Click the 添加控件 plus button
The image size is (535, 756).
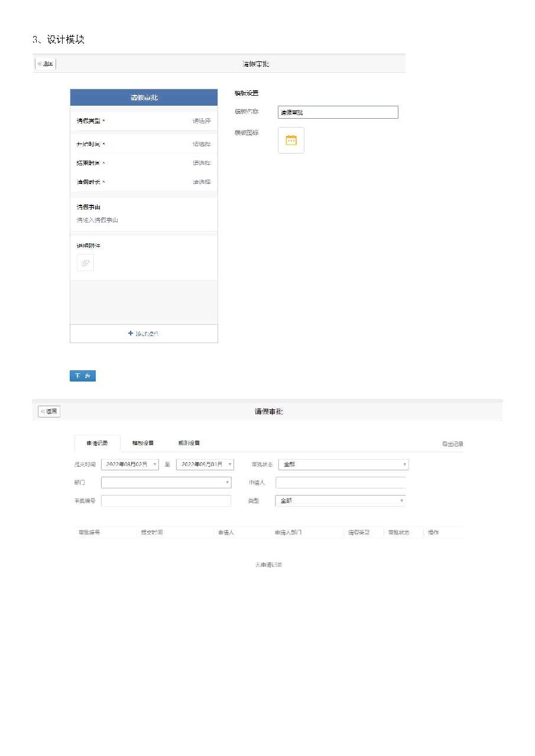click(144, 334)
